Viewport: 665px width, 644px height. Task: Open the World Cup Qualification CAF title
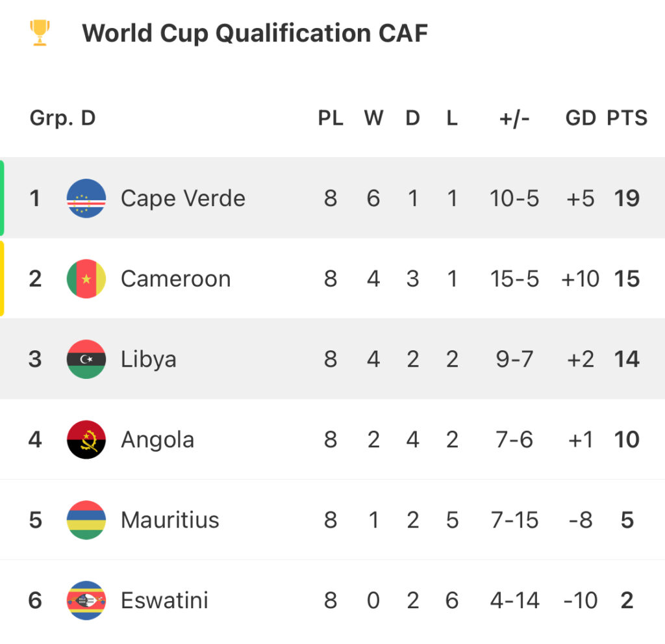pos(255,33)
